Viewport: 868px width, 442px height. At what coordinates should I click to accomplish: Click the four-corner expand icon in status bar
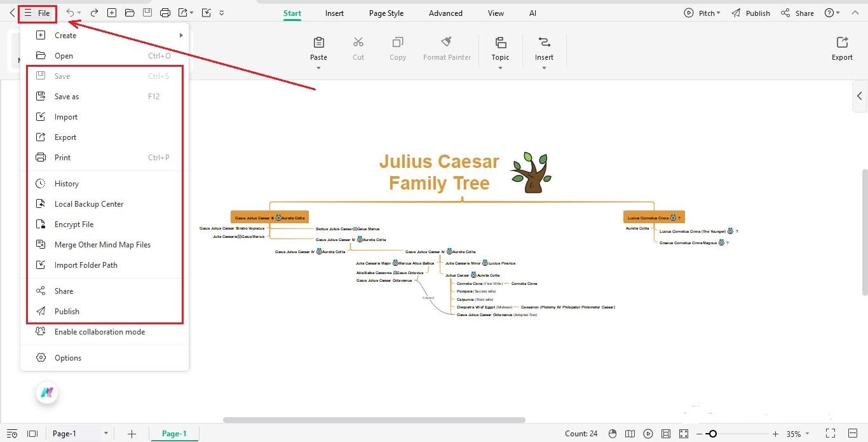click(x=684, y=434)
